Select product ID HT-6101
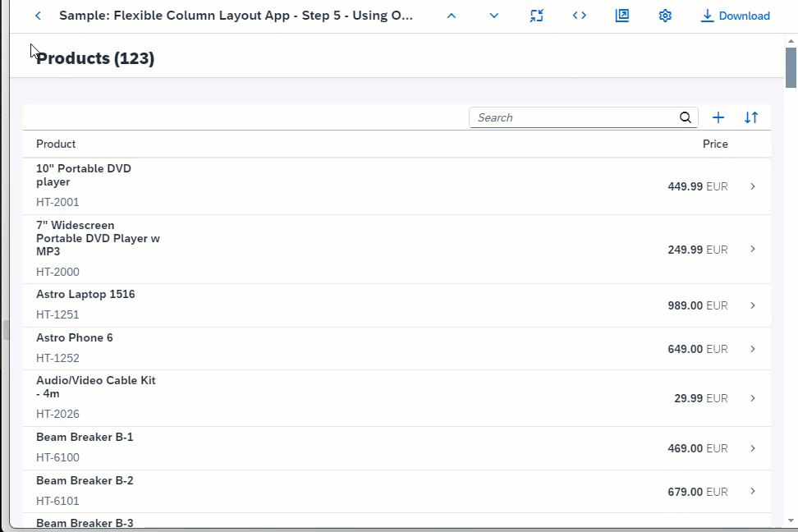Image resolution: width=798 pixels, height=532 pixels. tap(57, 501)
